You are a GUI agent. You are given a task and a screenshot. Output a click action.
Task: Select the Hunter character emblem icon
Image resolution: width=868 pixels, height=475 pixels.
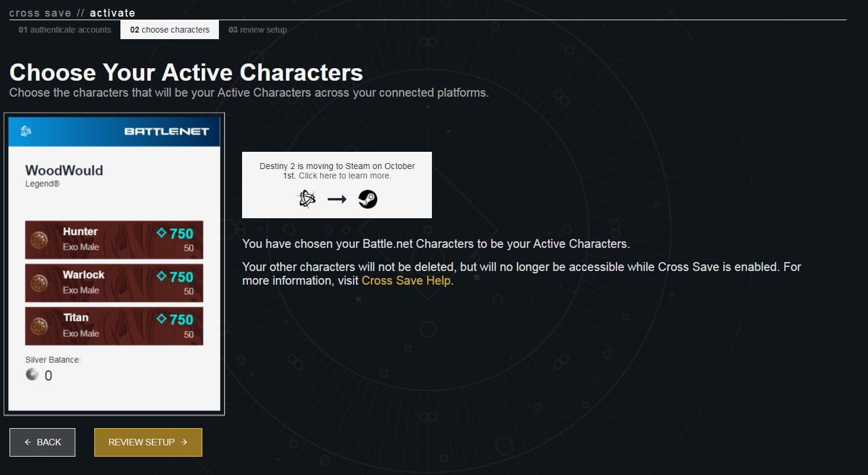click(x=39, y=240)
